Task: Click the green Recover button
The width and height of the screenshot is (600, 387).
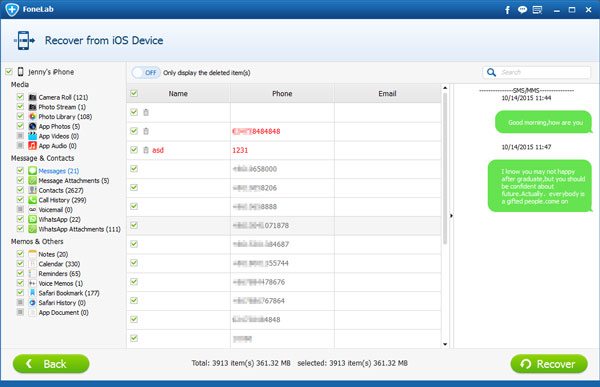Action: 549,364
